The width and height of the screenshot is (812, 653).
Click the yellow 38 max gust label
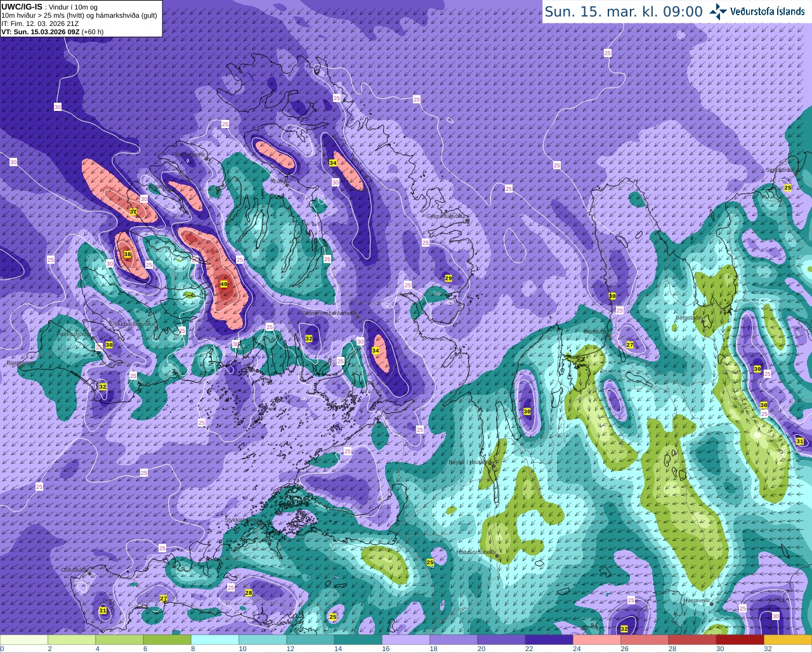pos(128,254)
